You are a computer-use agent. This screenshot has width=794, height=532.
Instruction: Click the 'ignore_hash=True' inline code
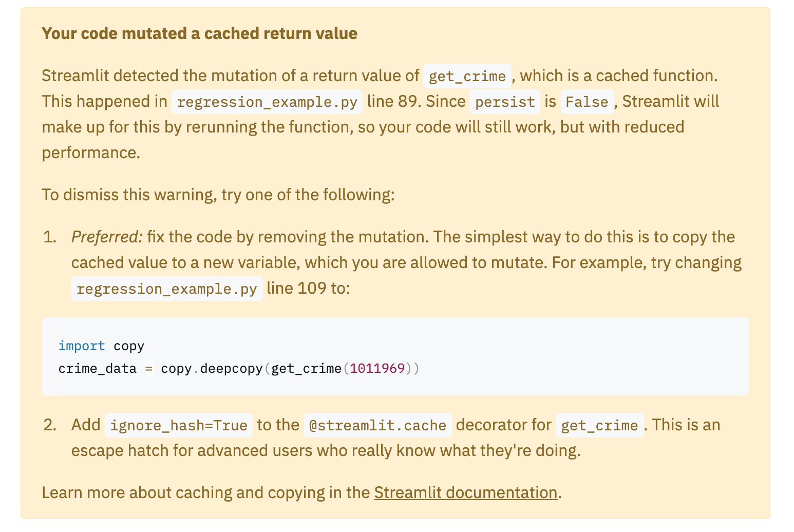(179, 425)
